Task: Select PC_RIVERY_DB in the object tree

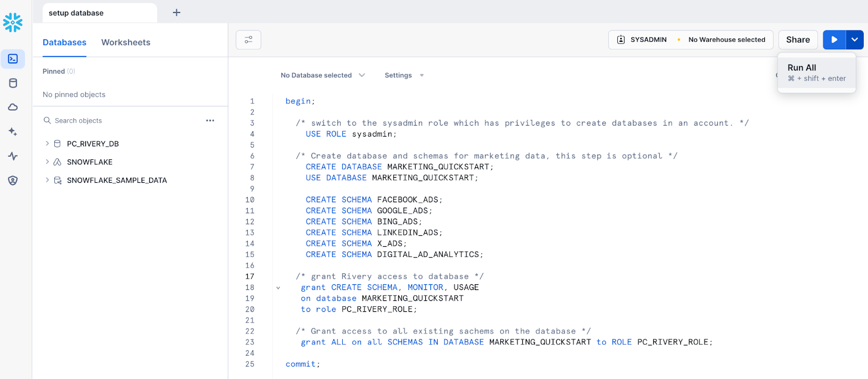Action: click(x=93, y=144)
